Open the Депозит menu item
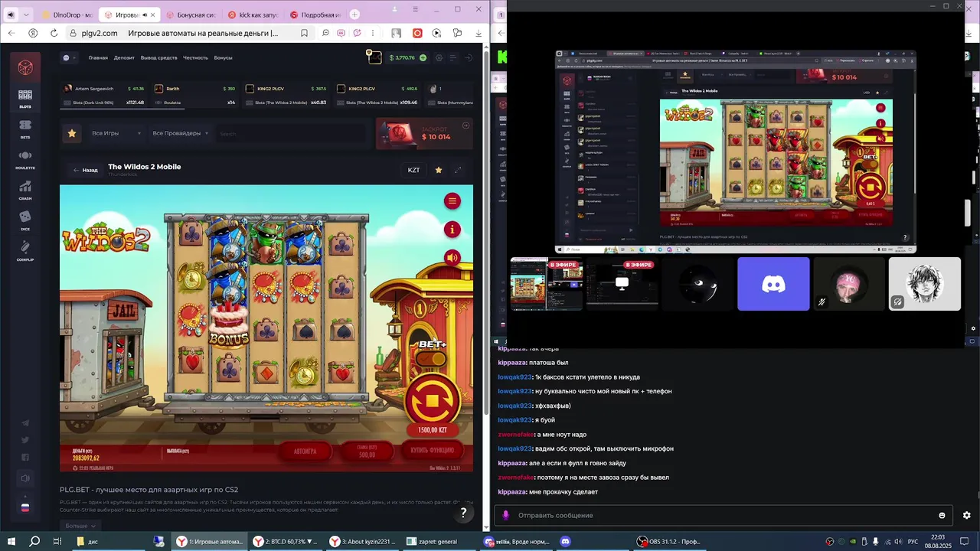 pos(124,57)
